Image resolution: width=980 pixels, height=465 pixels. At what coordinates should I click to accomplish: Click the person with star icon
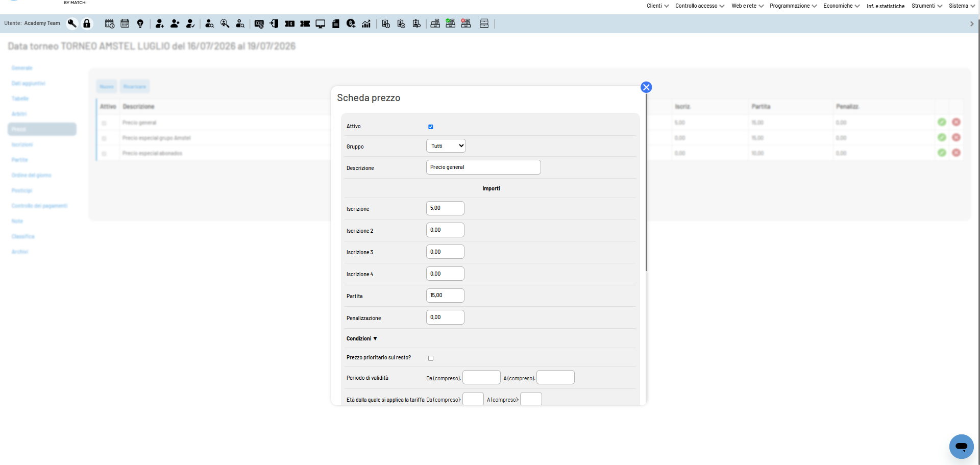[175, 23]
